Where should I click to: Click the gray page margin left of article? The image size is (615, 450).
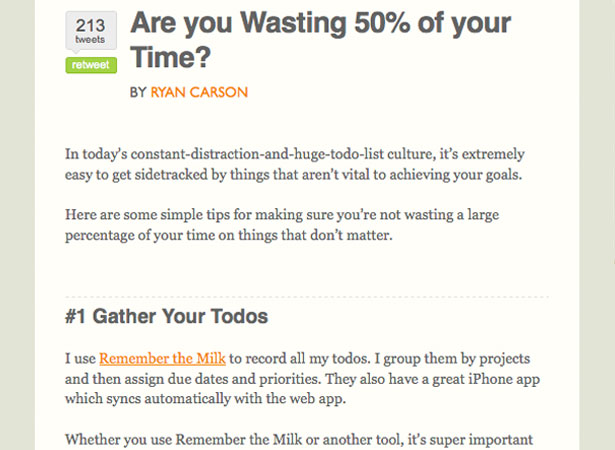pyautogui.click(x=17, y=225)
